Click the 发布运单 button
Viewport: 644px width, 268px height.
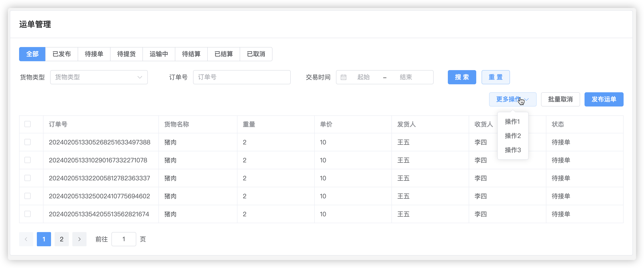click(x=604, y=99)
